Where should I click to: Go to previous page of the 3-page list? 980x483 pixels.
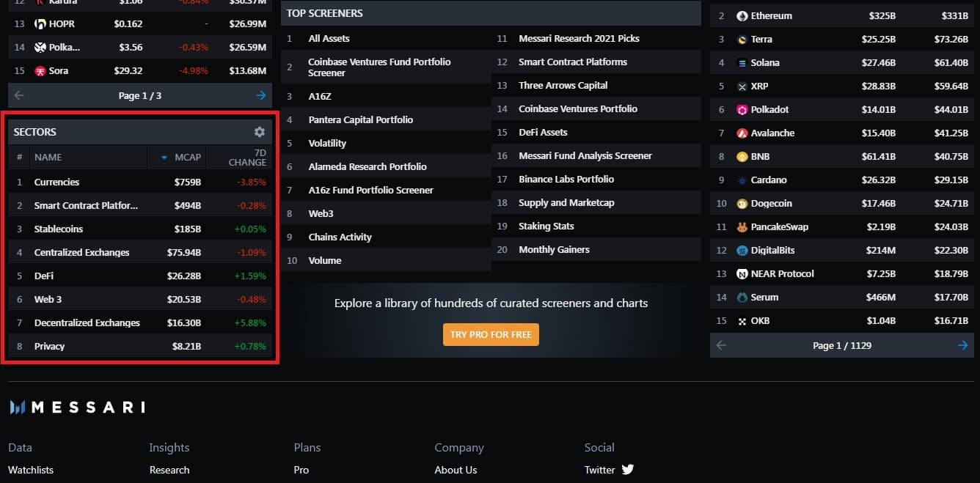pos(19,95)
